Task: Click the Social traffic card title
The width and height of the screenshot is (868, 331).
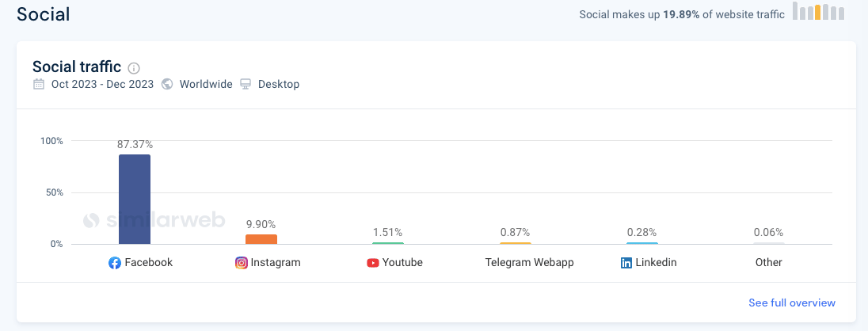Action: click(77, 67)
